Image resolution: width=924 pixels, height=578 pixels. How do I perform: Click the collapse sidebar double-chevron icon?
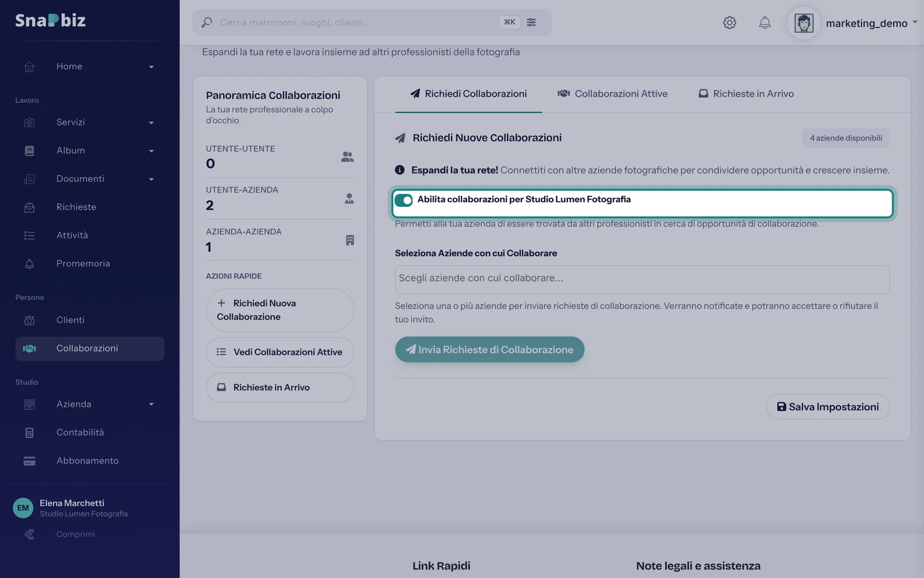pos(29,534)
